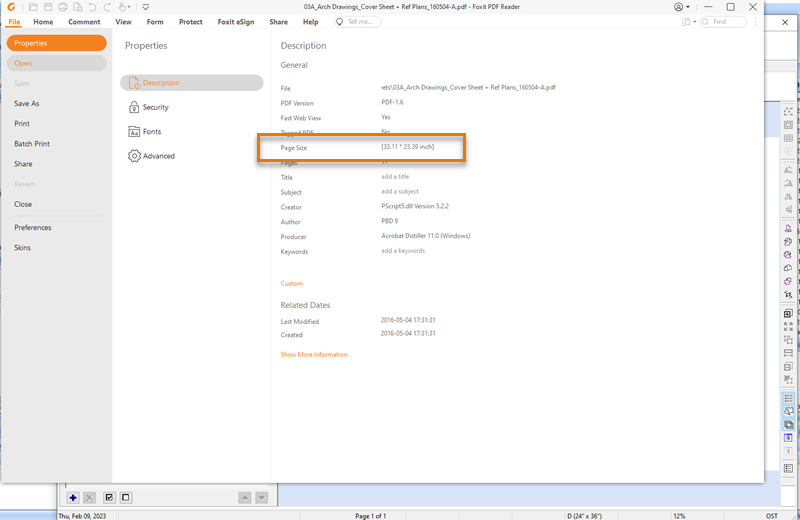Select the Description properties section
The height and width of the screenshot is (520, 800).
tap(192, 83)
